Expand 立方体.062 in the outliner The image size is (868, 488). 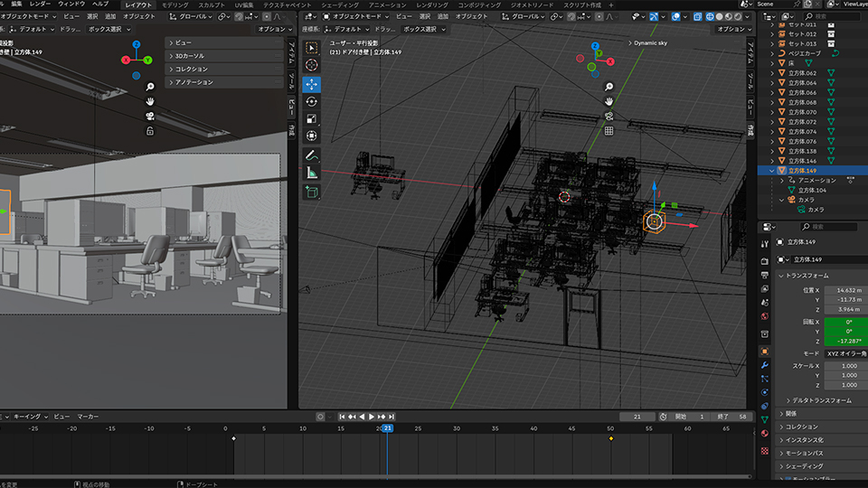tap(772, 73)
